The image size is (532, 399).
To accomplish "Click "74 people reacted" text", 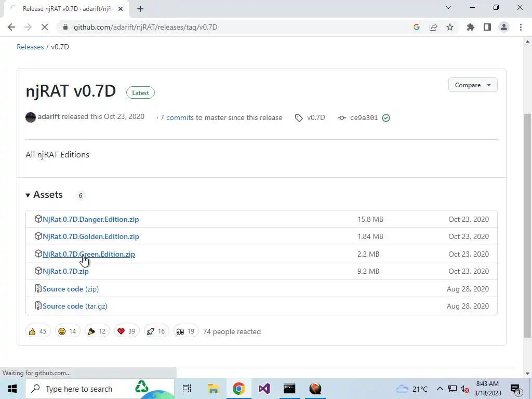I will pos(232,331).
